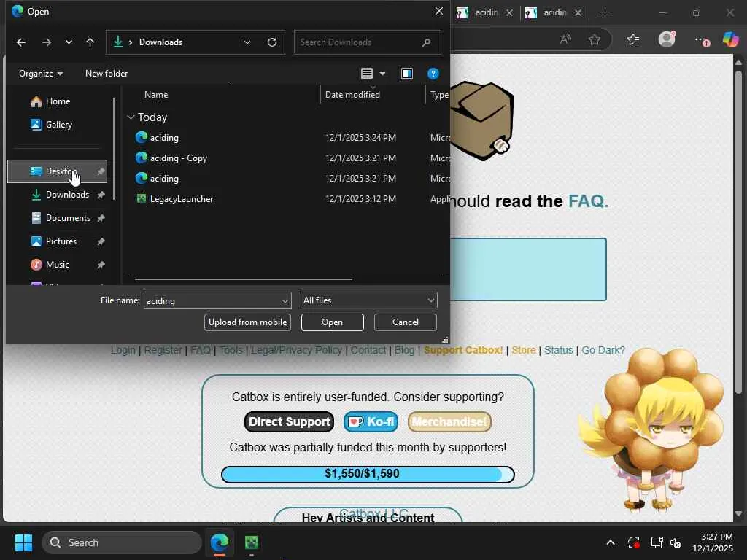Click the Read aloud icon in Edge
This screenshot has height=560, width=747.
tap(565, 39)
